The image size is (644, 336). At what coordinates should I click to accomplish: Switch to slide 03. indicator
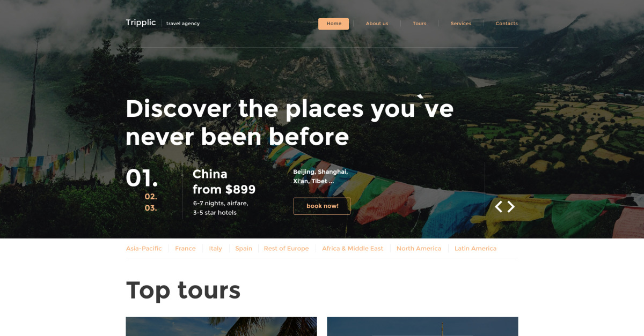pos(151,208)
